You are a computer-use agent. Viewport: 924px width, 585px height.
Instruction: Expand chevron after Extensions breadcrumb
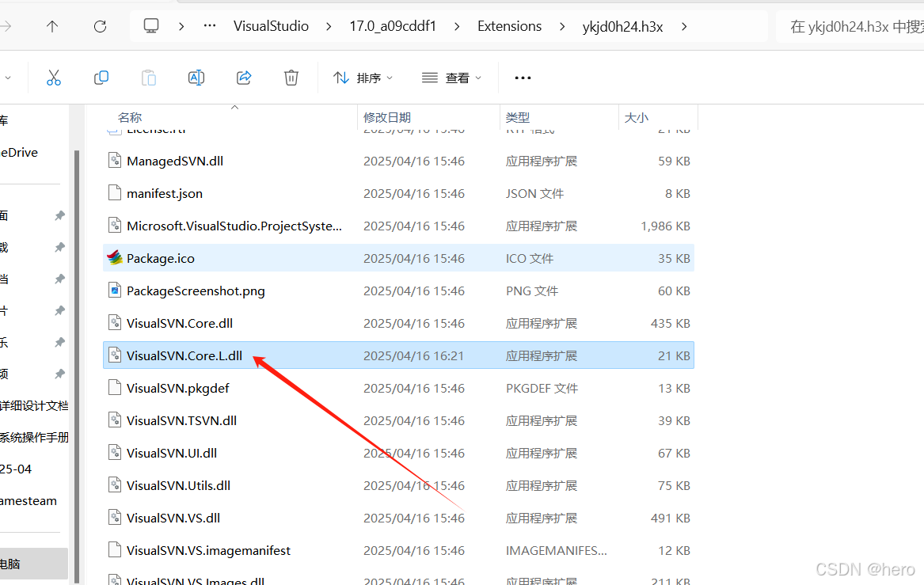tap(561, 26)
